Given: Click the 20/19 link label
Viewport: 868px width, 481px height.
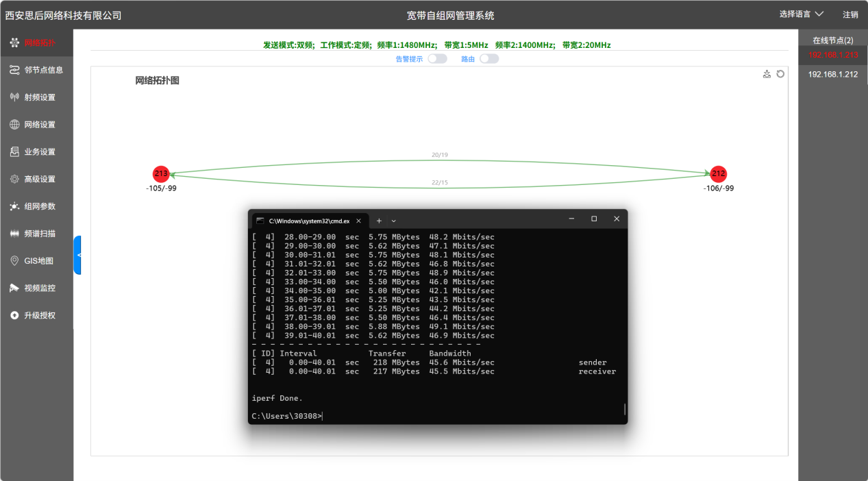Looking at the screenshot, I should [x=440, y=155].
